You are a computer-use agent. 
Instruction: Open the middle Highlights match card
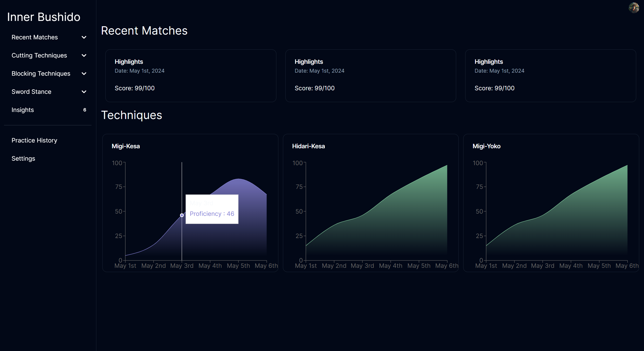(x=370, y=76)
